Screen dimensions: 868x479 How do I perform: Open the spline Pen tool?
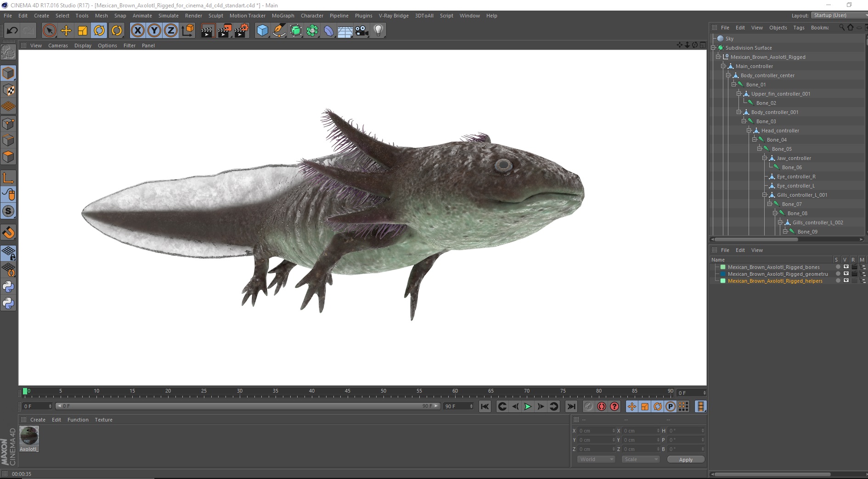pos(279,31)
